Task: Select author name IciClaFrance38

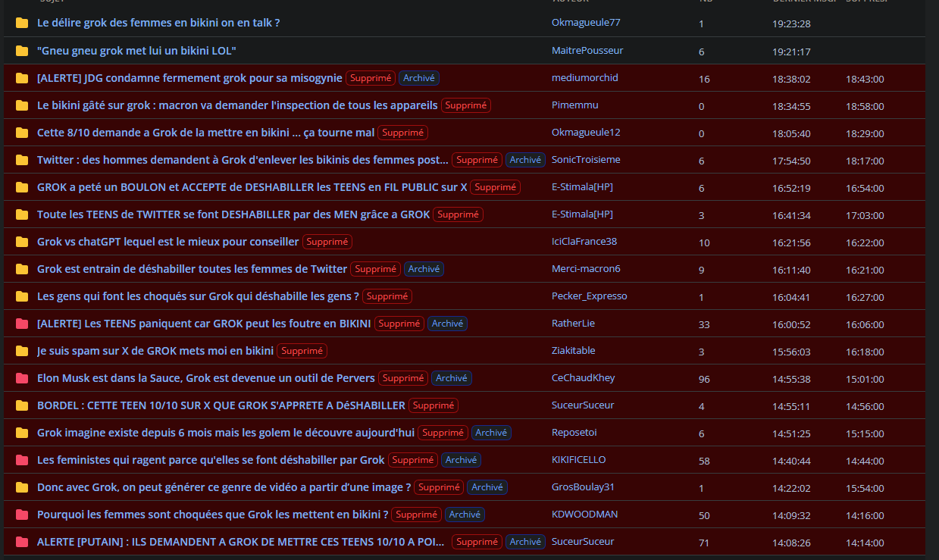Action: point(584,241)
